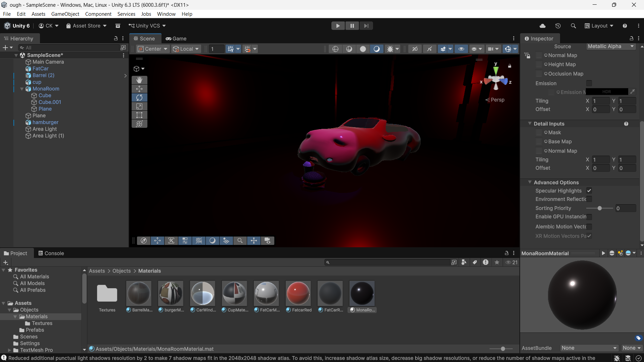Open the Undo History icon
This screenshot has width=644, height=362.
[x=558, y=26]
